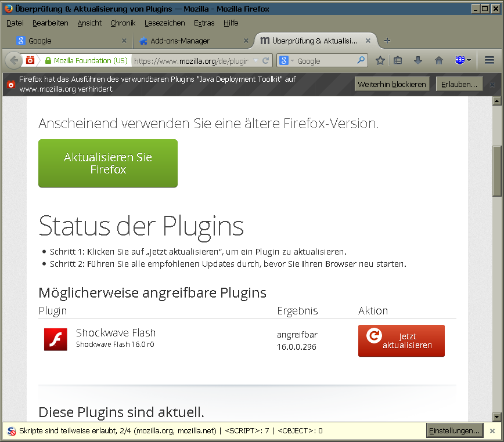This screenshot has height=442, width=504.
Task: Click the scrollbar down arrow
Action: [496, 417]
